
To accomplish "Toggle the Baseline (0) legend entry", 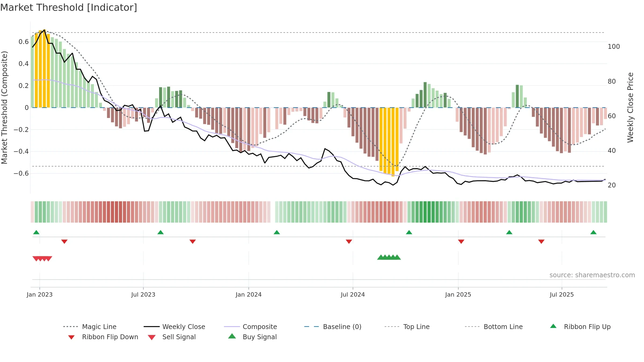I will 333,327.
